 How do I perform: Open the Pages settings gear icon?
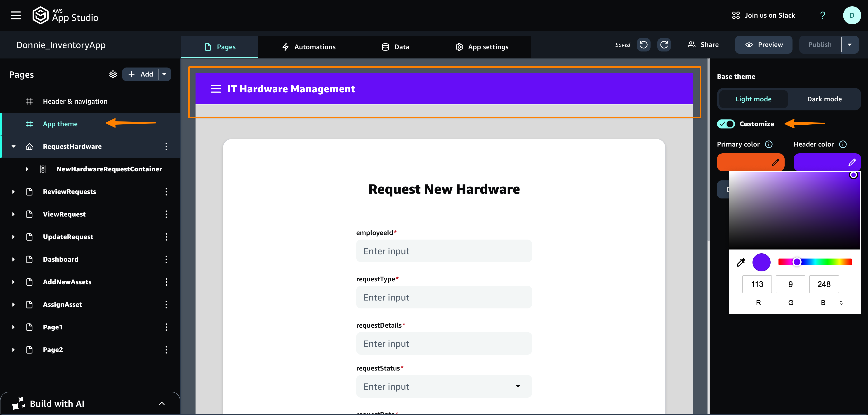click(x=113, y=74)
